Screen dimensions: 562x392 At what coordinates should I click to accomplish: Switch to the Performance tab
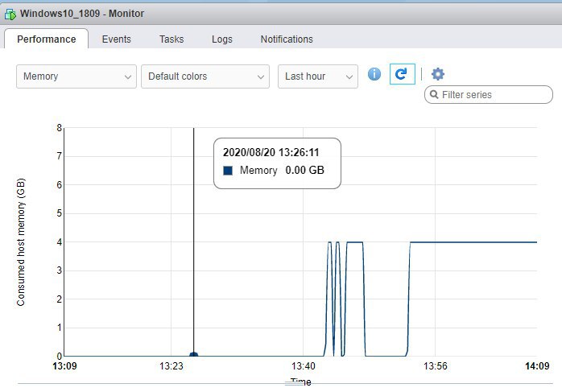tap(46, 39)
